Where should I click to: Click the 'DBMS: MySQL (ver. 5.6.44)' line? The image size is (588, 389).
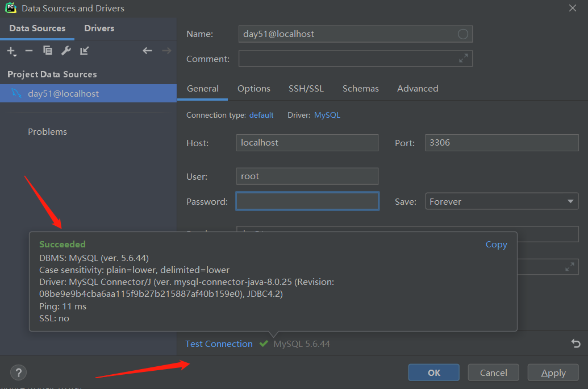[x=94, y=258]
